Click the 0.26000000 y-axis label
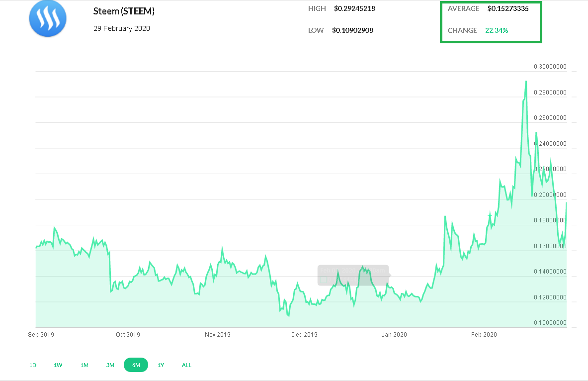Viewport: 588px width, 381px height. (550, 118)
